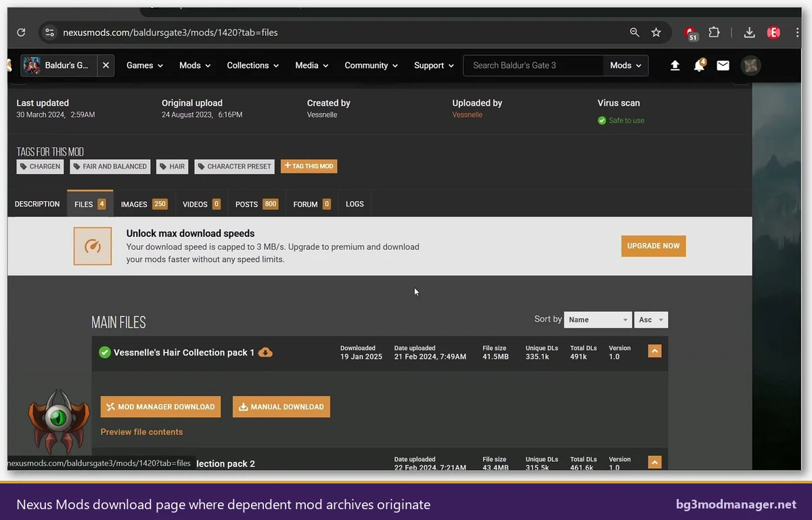Open the red extension icon with badge 51
This screenshot has width=812, height=520.
click(x=691, y=33)
